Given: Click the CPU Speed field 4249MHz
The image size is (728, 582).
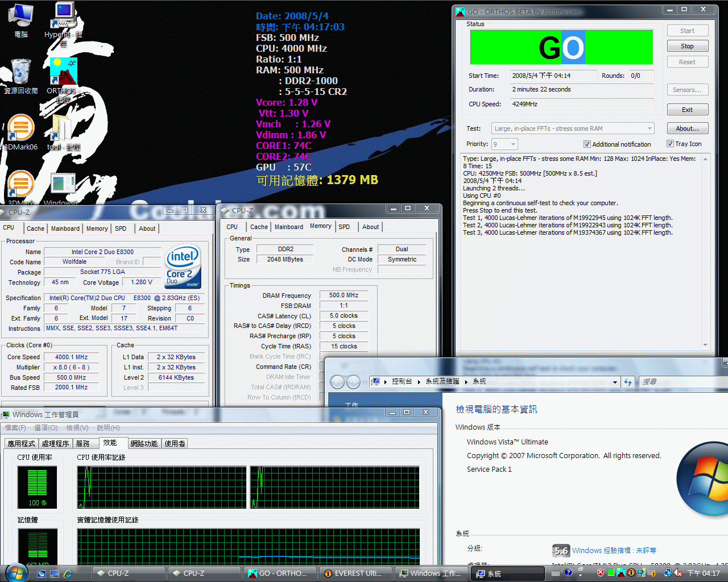Looking at the screenshot, I should (x=581, y=104).
